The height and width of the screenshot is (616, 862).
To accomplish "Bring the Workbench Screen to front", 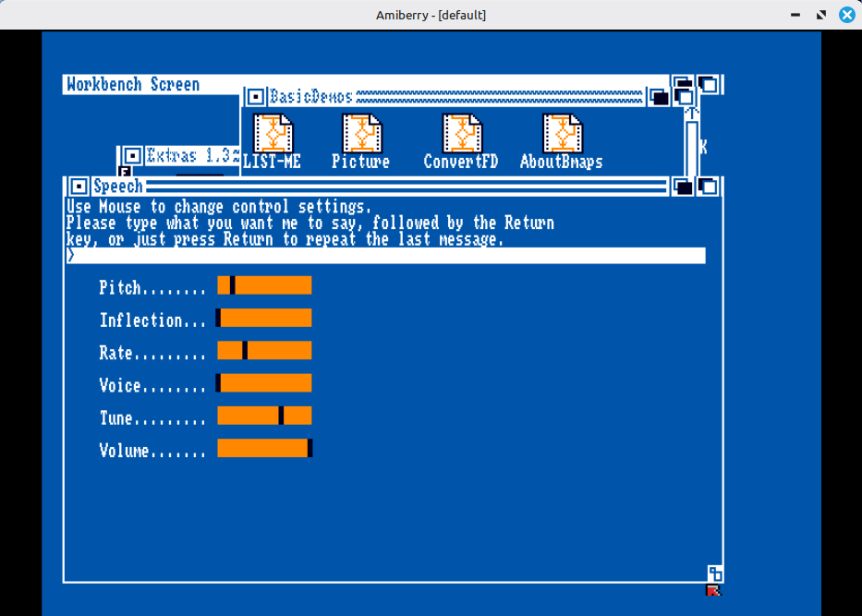I will [709, 84].
